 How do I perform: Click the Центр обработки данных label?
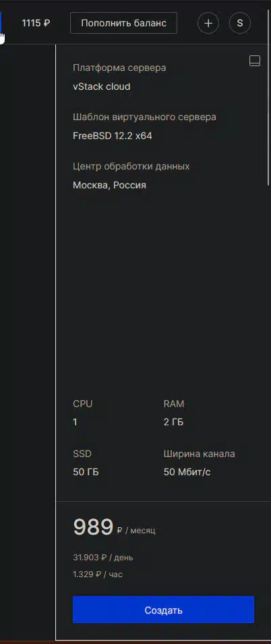(x=131, y=166)
